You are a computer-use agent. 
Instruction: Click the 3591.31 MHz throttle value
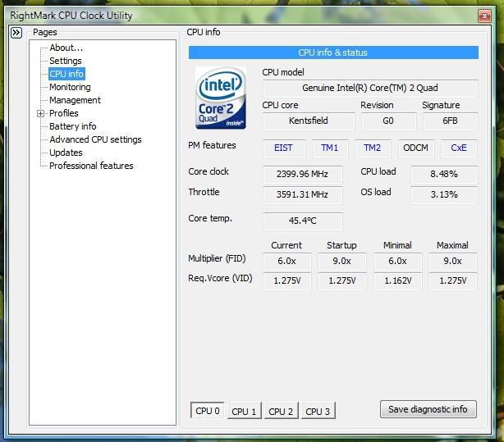coord(302,195)
